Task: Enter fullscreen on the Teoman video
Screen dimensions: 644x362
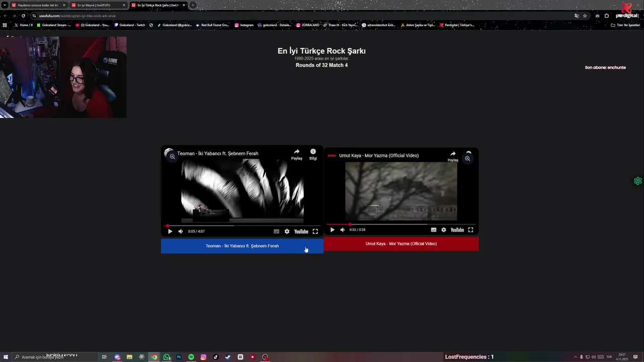Action: point(315,231)
